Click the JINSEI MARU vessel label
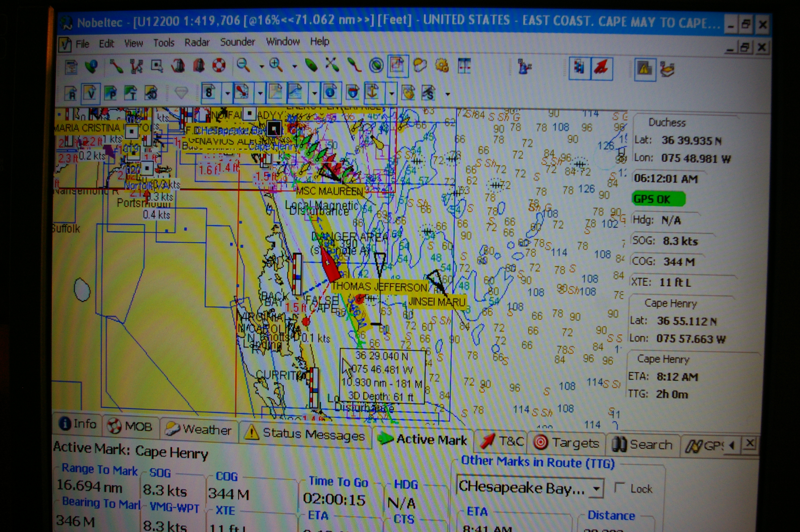 [x=437, y=301]
